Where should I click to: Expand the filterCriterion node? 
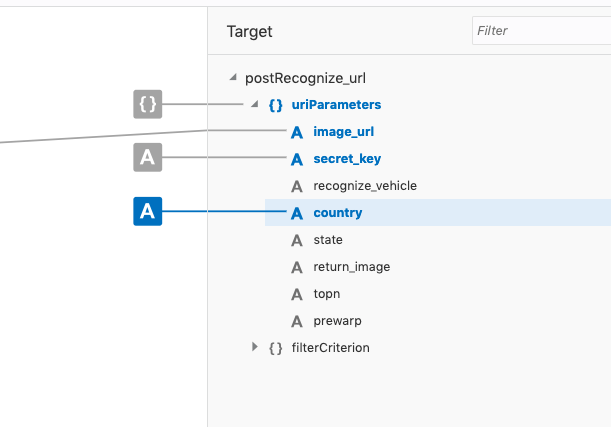tap(255, 347)
